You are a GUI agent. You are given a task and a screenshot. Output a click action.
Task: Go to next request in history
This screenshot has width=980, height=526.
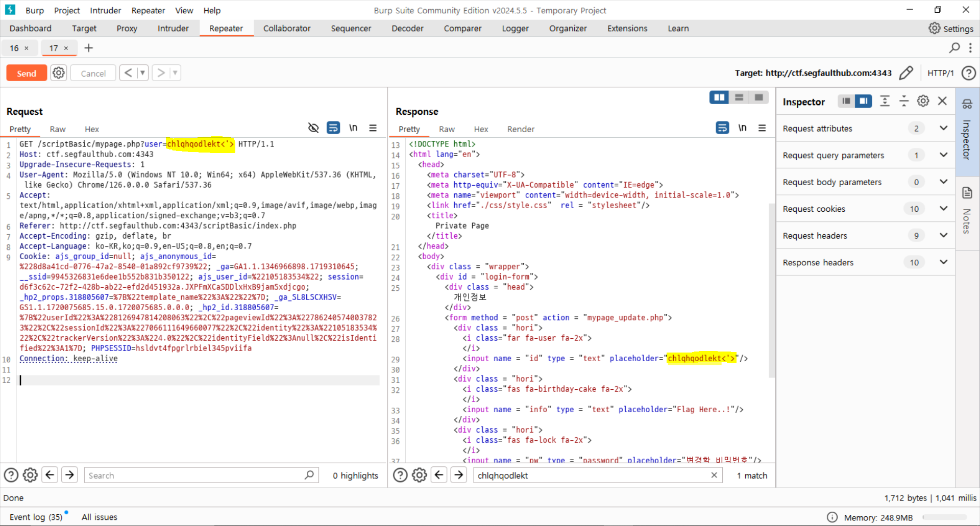161,73
